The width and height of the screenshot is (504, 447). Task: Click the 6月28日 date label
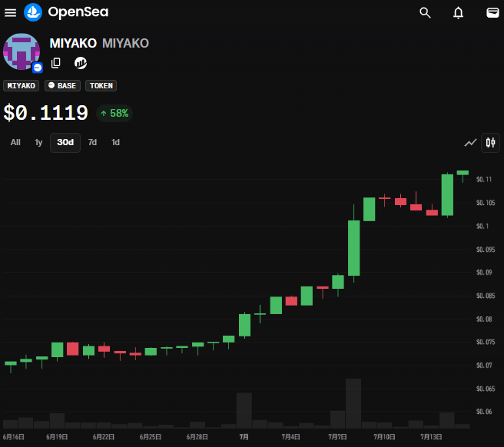197,437
